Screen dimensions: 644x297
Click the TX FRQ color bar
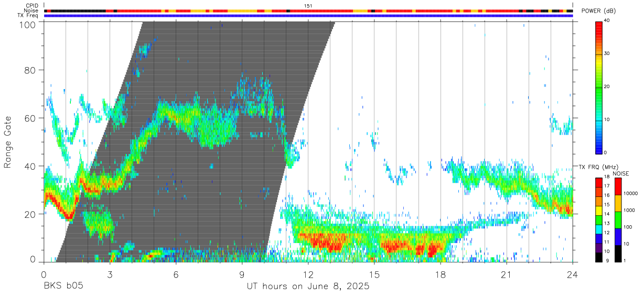[x=598, y=220]
